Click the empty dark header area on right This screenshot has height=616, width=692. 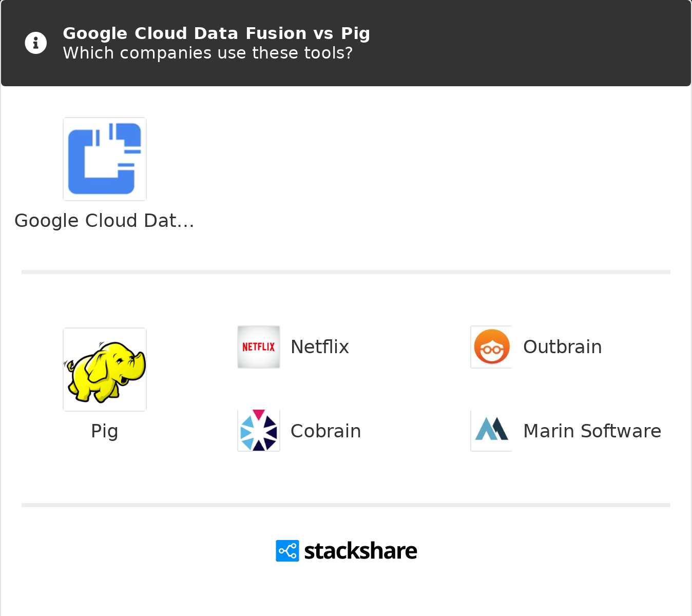coord(539,43)
